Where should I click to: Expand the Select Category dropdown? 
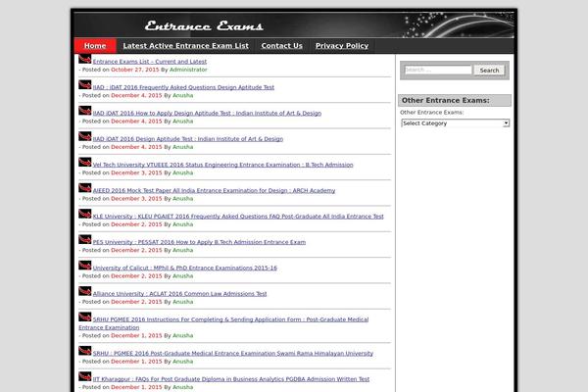point(456,123)
